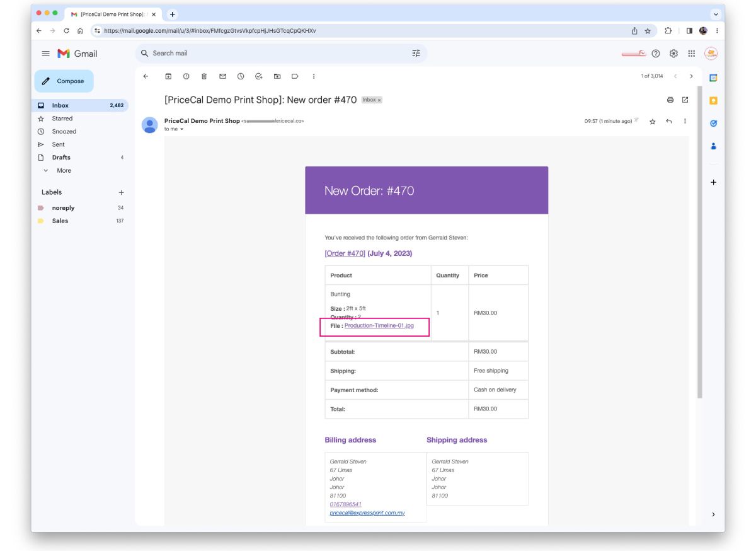
Task: Delete this email with trash icon
Action: point(204,76)
